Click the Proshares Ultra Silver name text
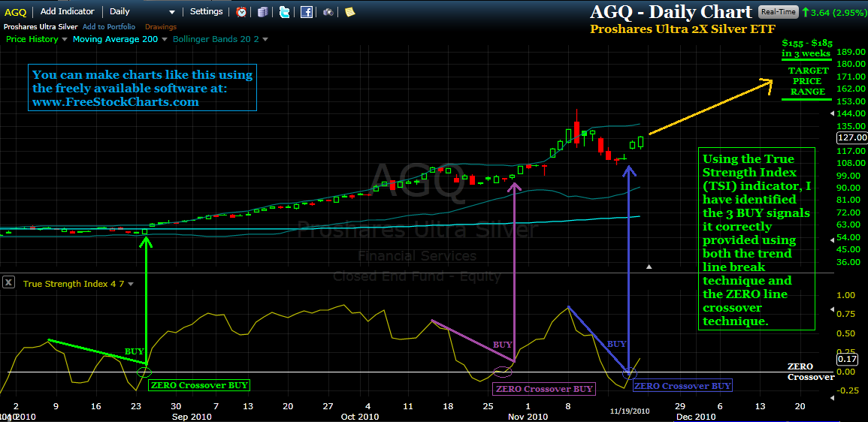 (x=41, y=26)
